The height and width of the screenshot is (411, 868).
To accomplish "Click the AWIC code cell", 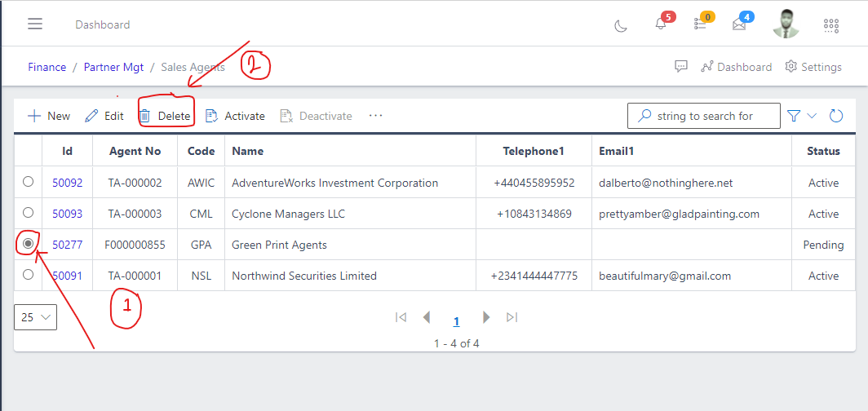I will 201,183.
